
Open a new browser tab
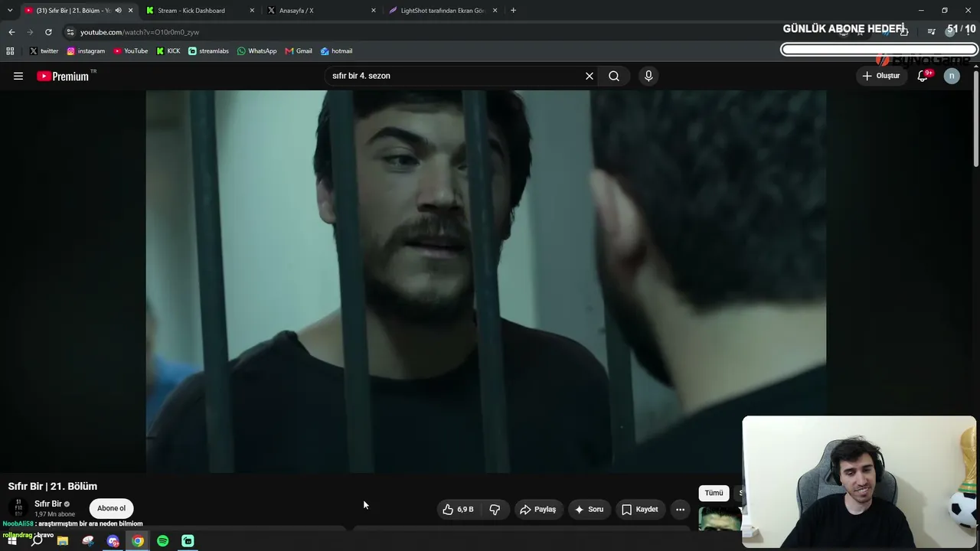[513, 11]
